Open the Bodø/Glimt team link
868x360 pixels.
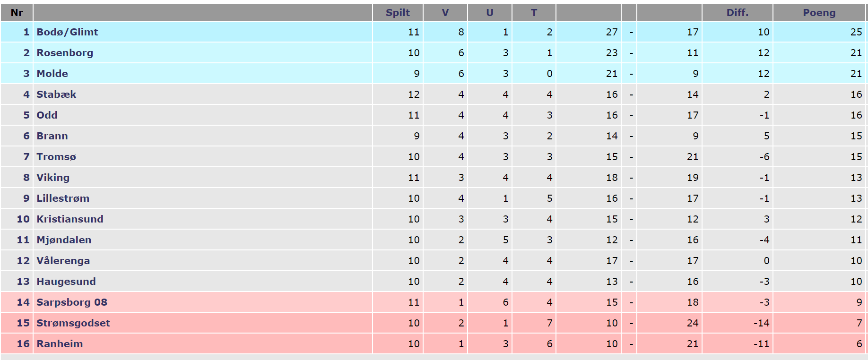click(67, 32)
